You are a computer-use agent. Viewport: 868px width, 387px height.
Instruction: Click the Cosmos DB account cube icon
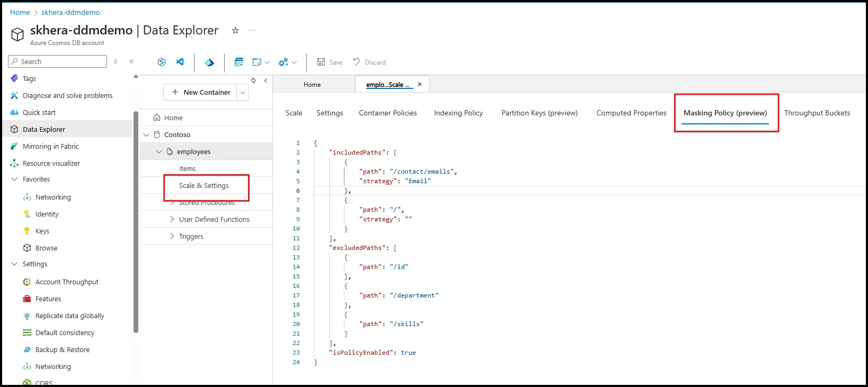pos(17,34)
